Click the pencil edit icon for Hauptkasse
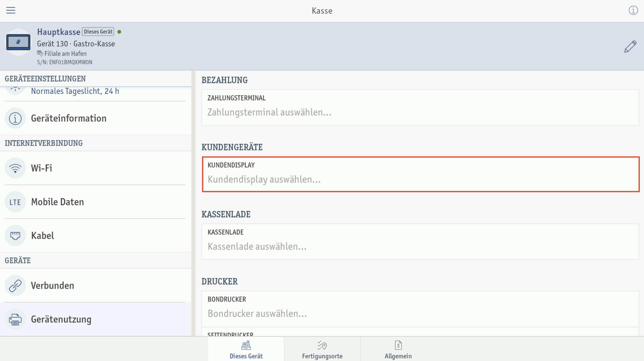The height and width of the screenshot is (361, 644). [x=630, y=47]
